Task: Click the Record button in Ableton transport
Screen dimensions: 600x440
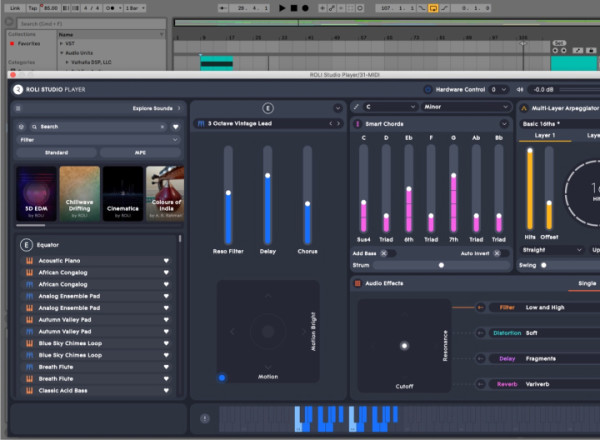Action: click(305, 8)
